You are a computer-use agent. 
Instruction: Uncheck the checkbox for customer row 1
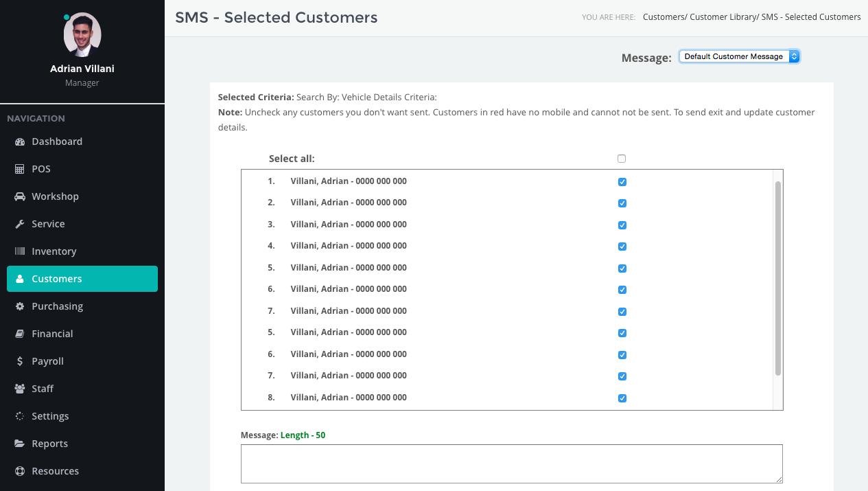pyautogui.click(x=622, y=182)
